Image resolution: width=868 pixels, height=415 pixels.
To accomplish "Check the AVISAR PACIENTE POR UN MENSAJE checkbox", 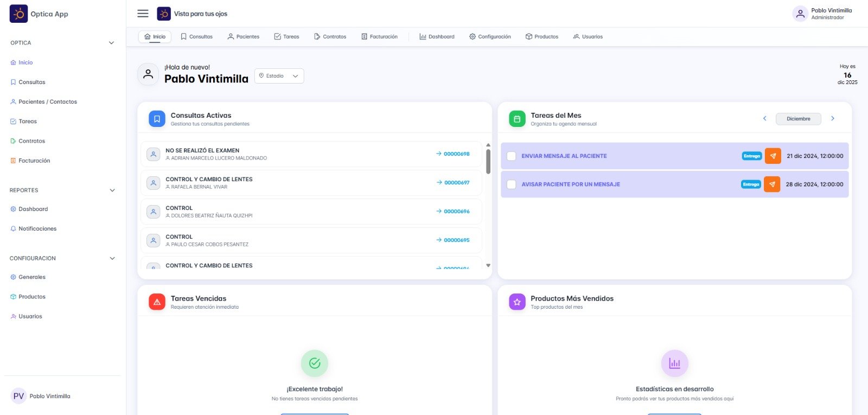I will 511,184.
